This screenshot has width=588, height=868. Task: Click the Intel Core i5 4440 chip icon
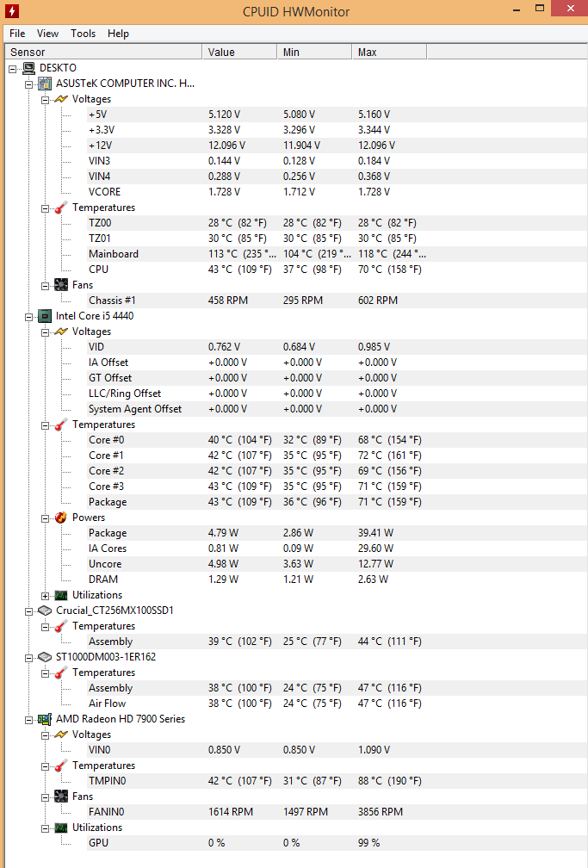pos(45,316)
